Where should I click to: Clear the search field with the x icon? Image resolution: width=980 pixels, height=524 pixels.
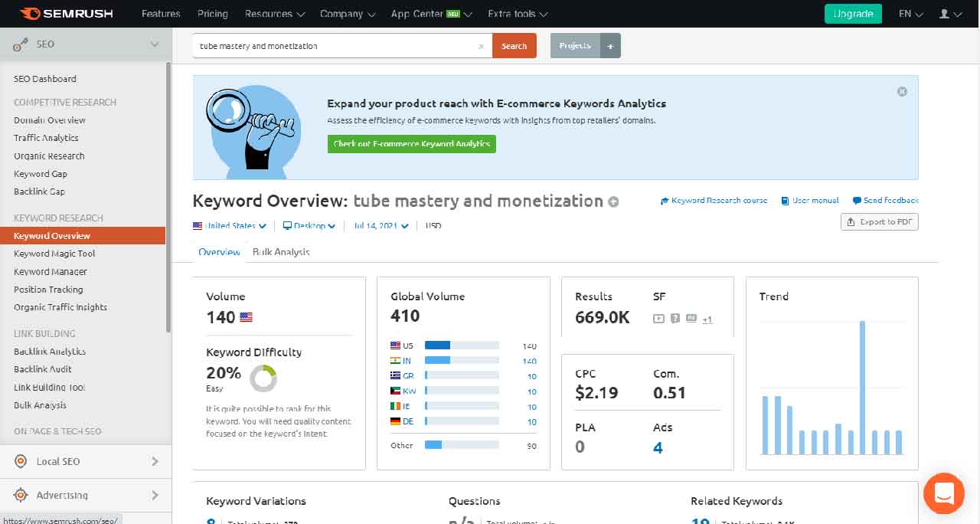tap(481, 46)
